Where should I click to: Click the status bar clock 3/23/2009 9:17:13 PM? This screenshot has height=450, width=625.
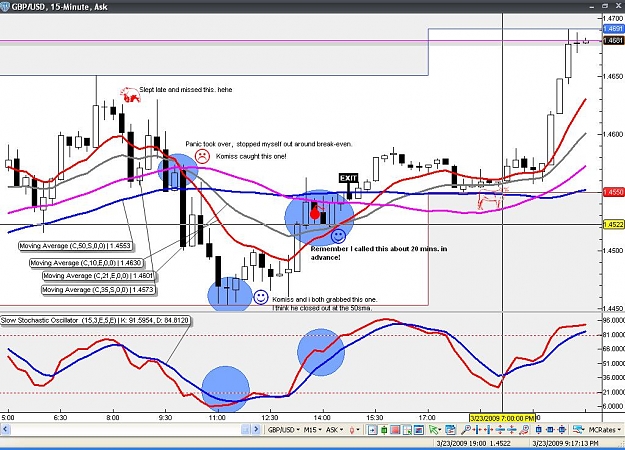[x=565, y=443]
